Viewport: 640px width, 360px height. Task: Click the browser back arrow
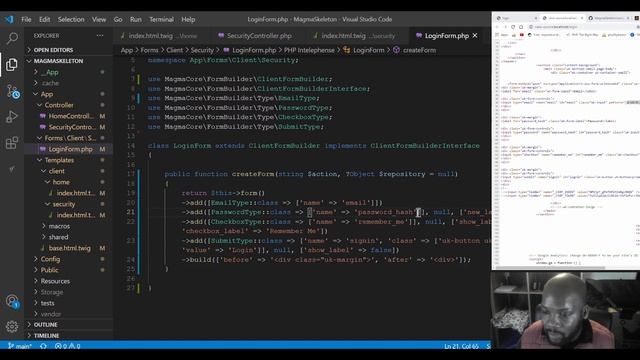497,27
